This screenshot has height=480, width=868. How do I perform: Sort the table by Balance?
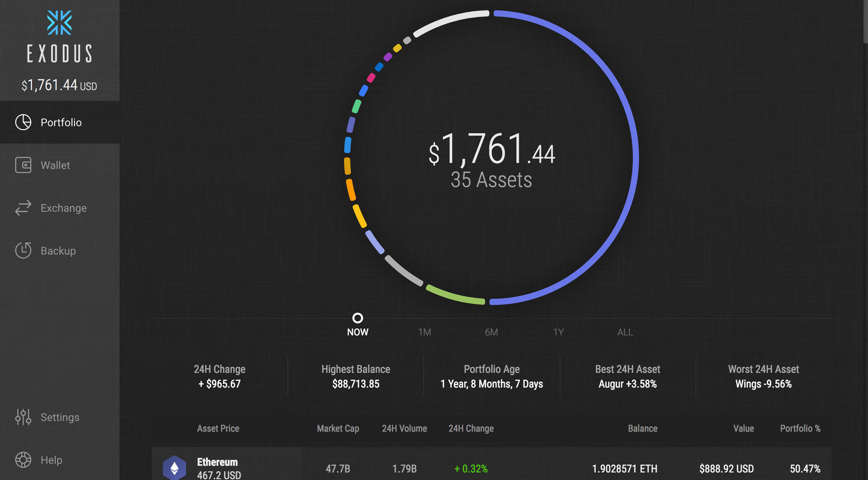click(x=643, y=428)
